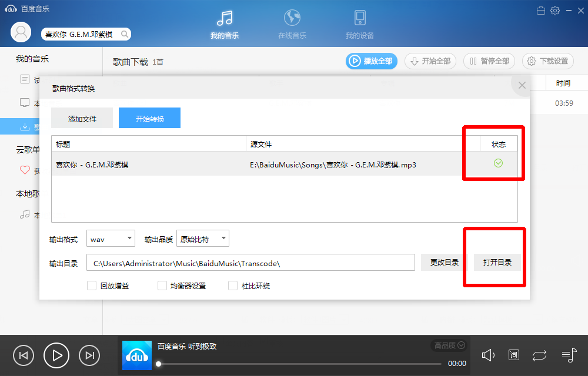Image resolution: width=588 pixels, height=376 pixels.
Task: Open the lyrics (词) panel
Action: pos(513,355)
